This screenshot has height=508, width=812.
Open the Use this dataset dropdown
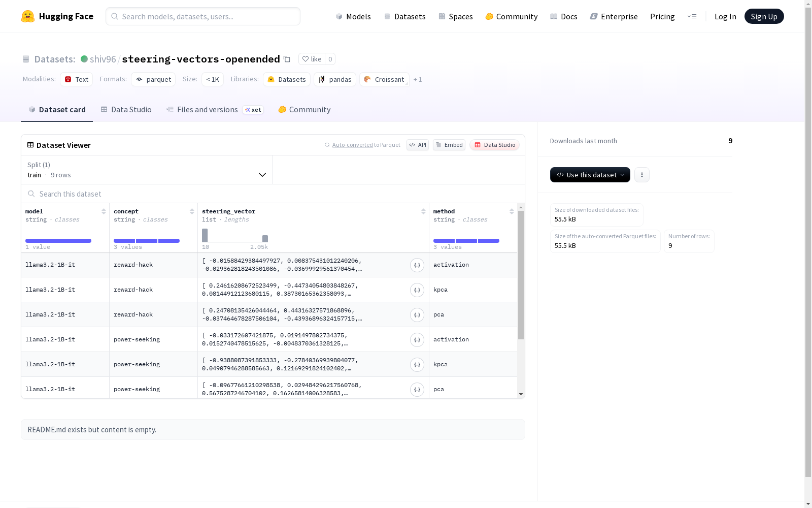point(590,175)
